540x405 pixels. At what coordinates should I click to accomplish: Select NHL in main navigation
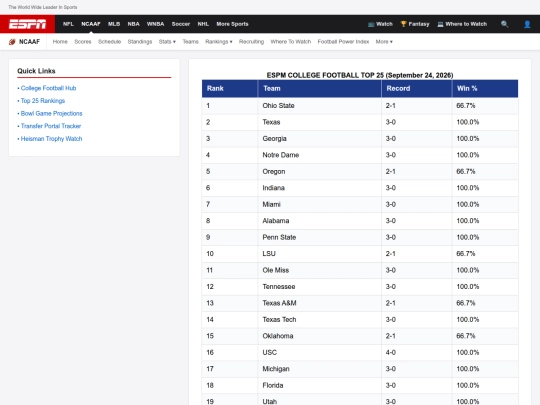203,24
